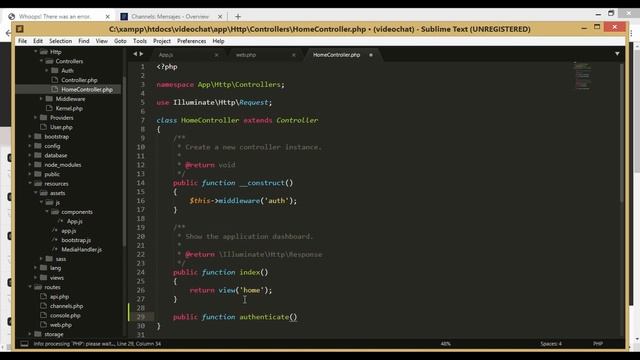This screenshot has width=640, height=360.
Task: Switch to browser tab Whoops! There was an error
Action: click(x=60, y=16)
